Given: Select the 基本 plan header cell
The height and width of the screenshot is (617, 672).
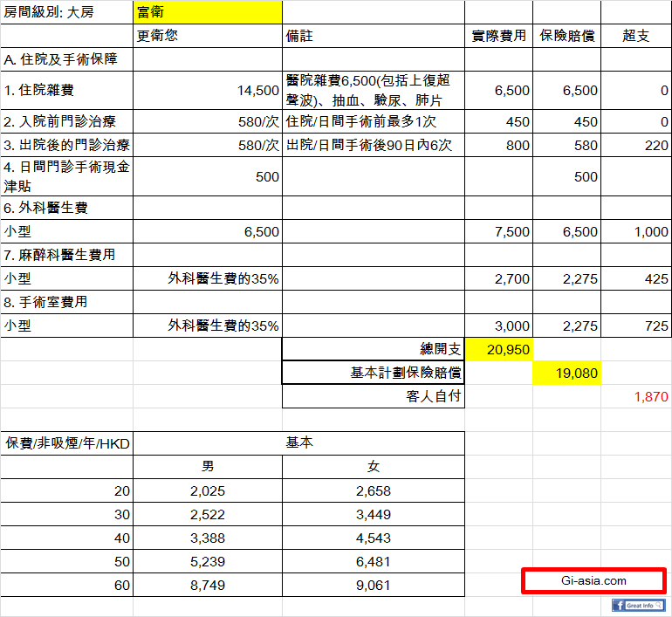Looking at the screenshot, I should [299, 443].
